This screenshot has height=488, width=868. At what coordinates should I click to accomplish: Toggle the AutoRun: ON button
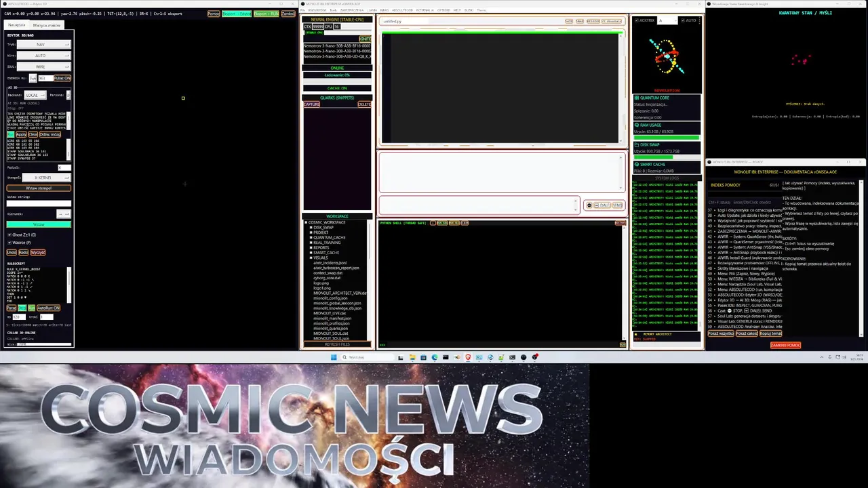[x=48, y=308]
